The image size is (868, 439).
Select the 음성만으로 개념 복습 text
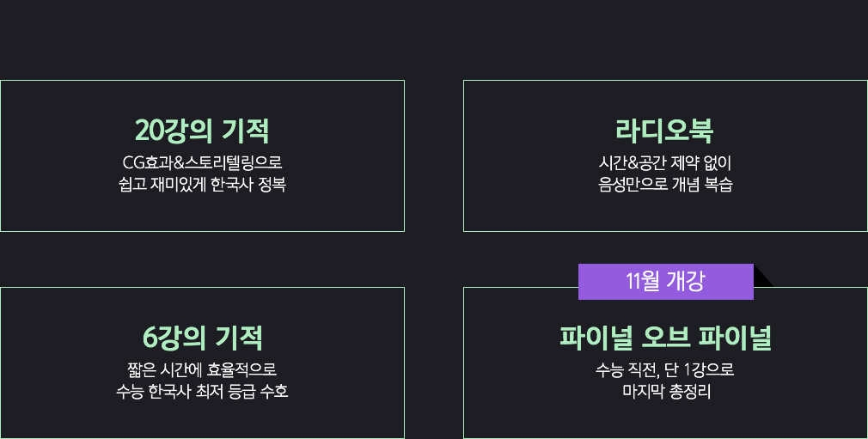(665, 185)
